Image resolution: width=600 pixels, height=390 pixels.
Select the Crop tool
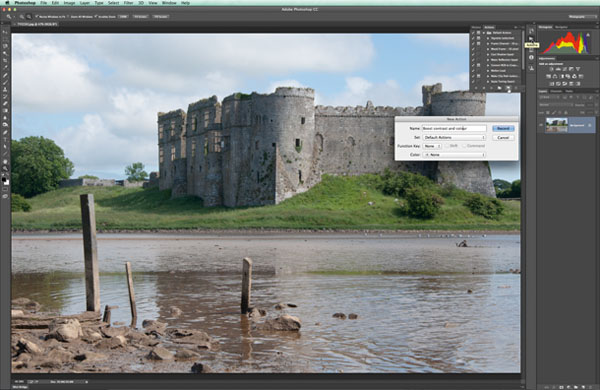[5, 60]
